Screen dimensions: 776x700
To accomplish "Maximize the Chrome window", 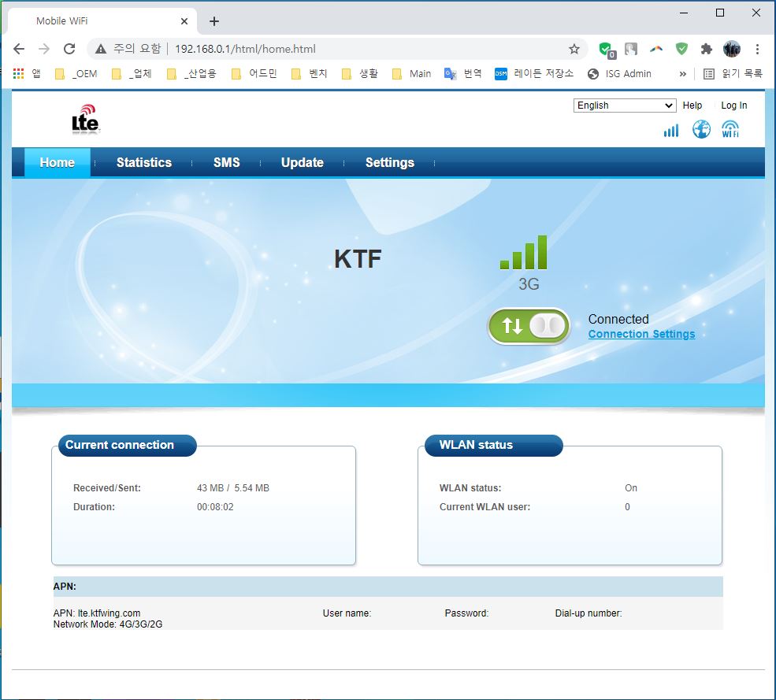I will (x=720, y=13).
